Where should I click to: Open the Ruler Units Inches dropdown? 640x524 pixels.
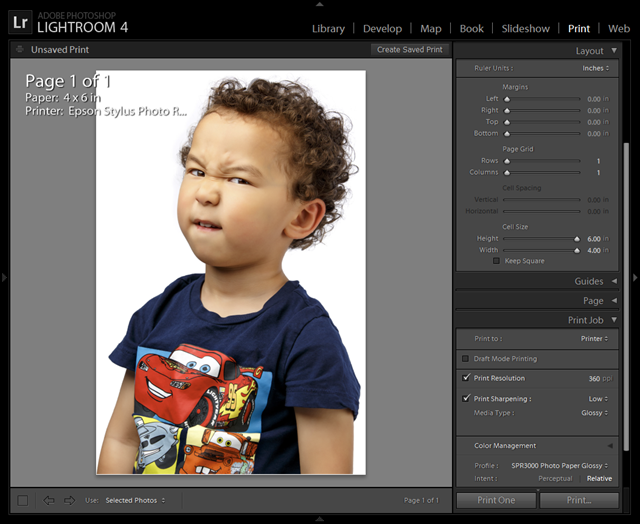pyautogui.click(x=595, y=68)
